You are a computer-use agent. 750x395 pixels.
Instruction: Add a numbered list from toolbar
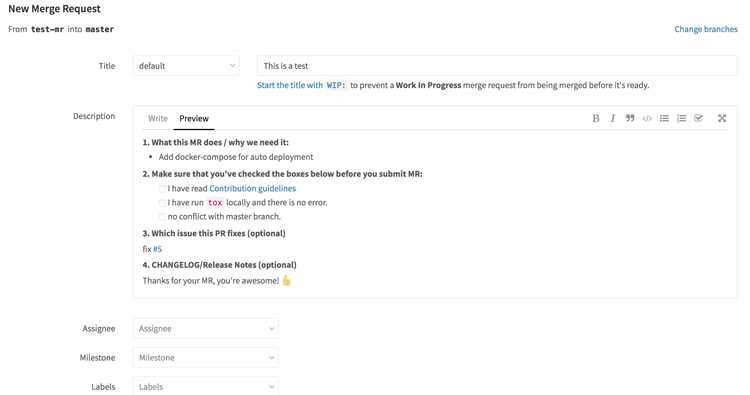coord(681,118)
